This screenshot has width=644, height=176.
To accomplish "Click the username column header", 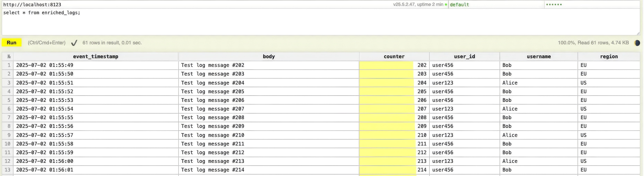I will [x=539, y=56].
